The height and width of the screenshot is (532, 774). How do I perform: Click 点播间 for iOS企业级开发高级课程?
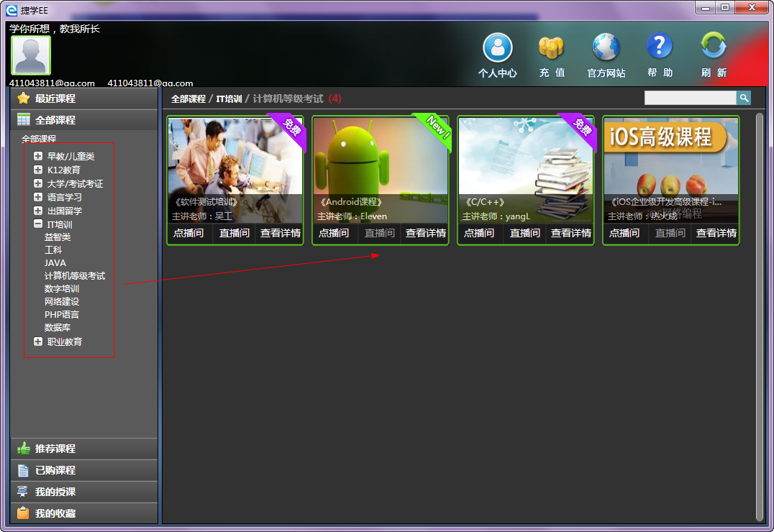coord(624,233)
